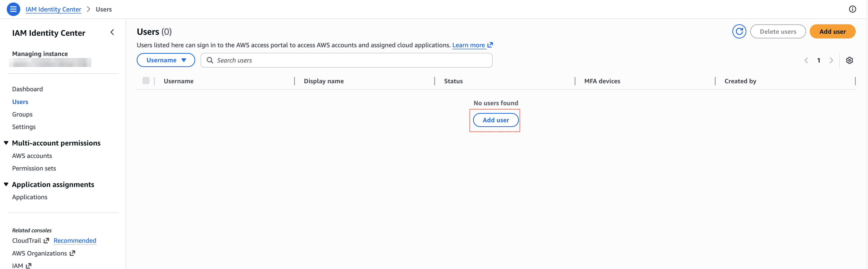Click the orange Add user button
The width and height of the screenshot is (868, 269).
(x=832, y=31)
